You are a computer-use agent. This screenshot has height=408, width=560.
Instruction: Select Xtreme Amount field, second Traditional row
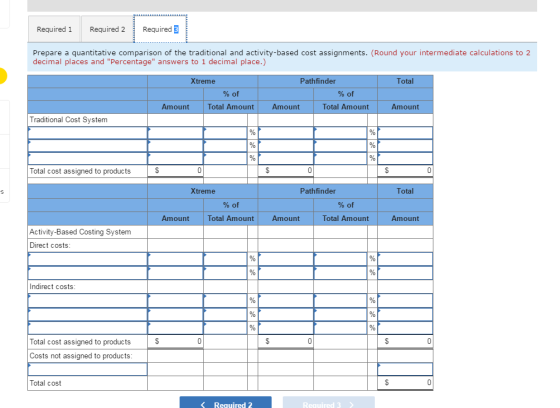pos(175,145)
